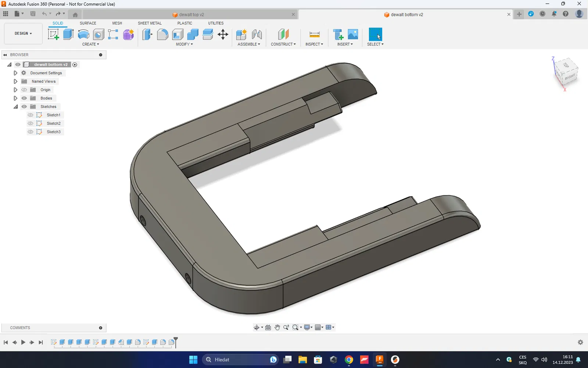Redo the last undone action
Viewport: 588px width, 368px height.
pos(58,14)
